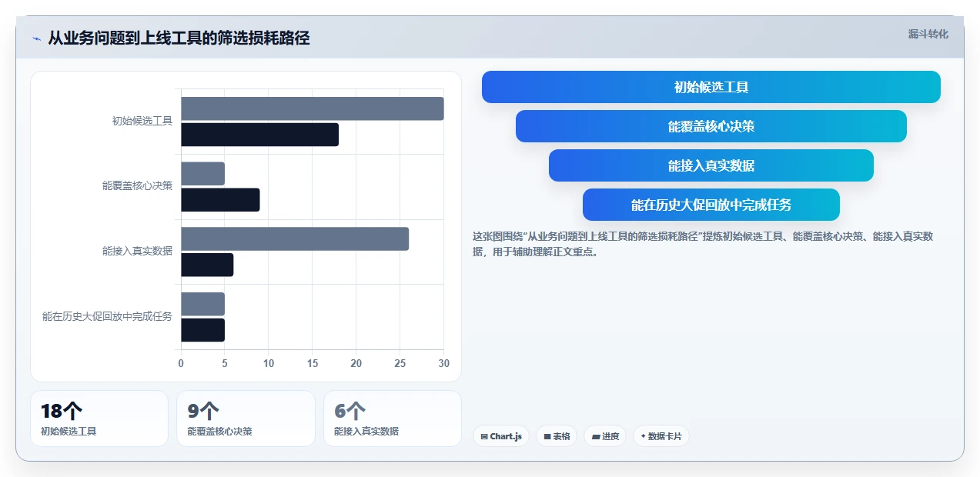Image resolution: width=980 pixels, height=477 pixels.
Task: Click the description paragraph below the funnel
Action: tap(703, 244)
